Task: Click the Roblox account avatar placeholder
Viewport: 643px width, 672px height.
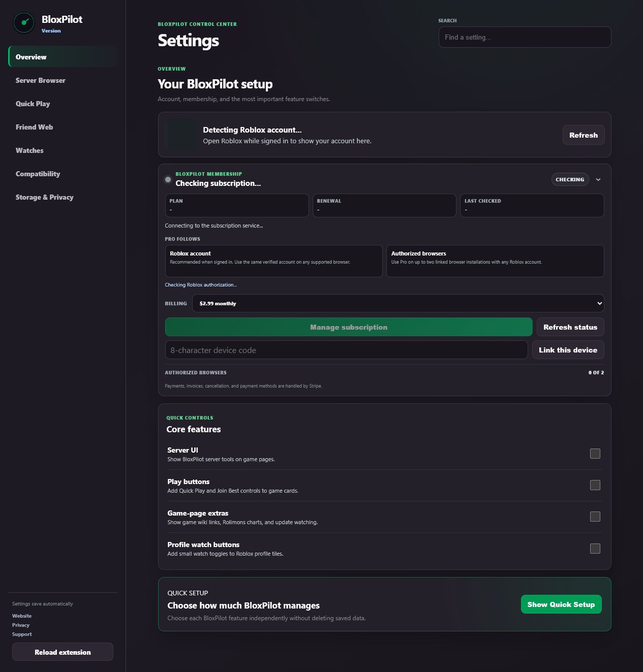Action: pos(181,135)
